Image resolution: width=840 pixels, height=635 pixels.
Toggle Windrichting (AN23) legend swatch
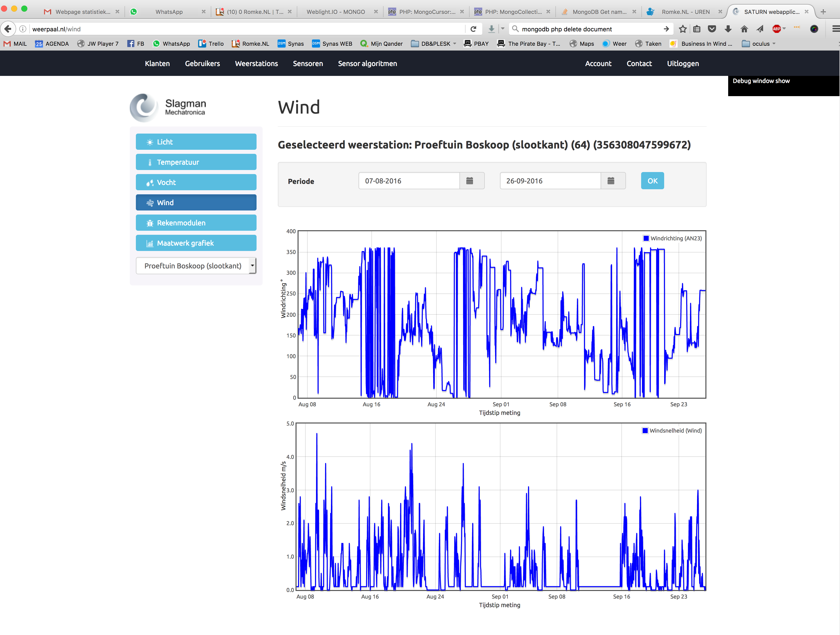[646, 238]
